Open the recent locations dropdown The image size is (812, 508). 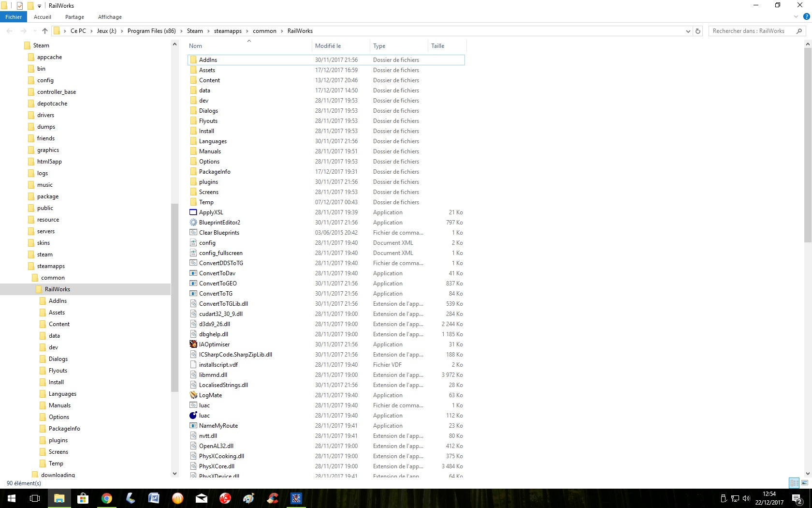tap(34, 31)
